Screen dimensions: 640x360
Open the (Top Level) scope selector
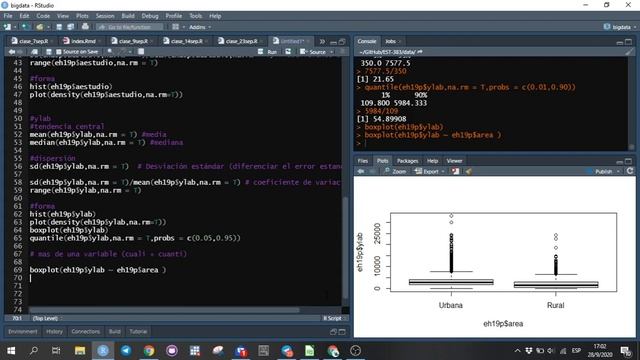(47, 318)
